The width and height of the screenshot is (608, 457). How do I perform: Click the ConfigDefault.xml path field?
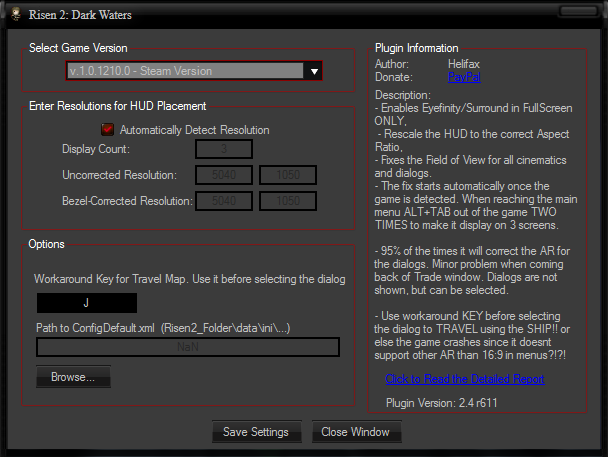click(188, 347)
